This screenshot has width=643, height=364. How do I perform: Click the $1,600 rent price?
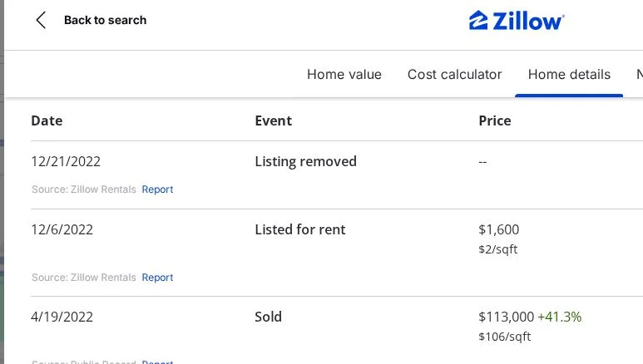tap(499, 229)
